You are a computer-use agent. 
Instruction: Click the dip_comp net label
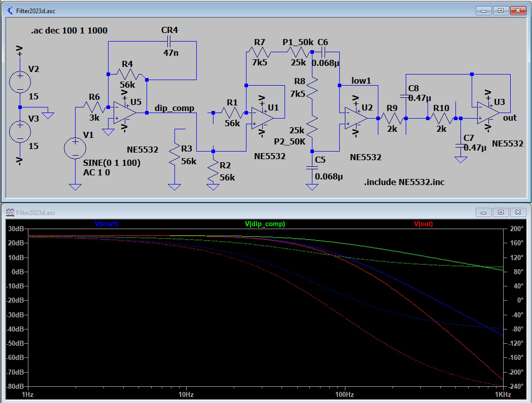174,108
